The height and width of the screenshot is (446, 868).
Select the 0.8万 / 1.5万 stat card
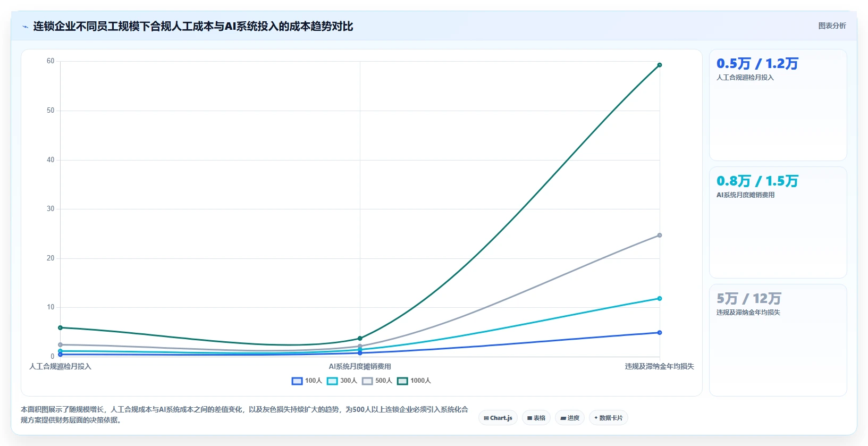tap(778, 223)
